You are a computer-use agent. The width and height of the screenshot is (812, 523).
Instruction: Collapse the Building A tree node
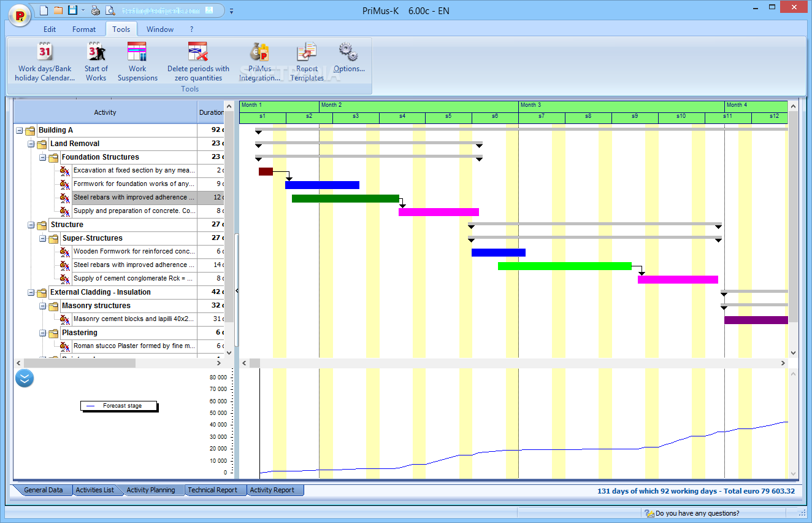coord(20,130)
